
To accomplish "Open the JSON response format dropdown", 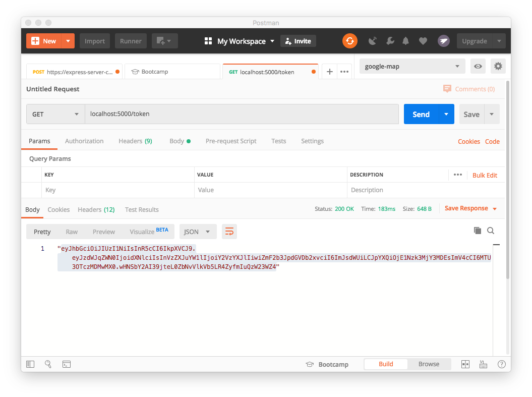I will 198,232.
